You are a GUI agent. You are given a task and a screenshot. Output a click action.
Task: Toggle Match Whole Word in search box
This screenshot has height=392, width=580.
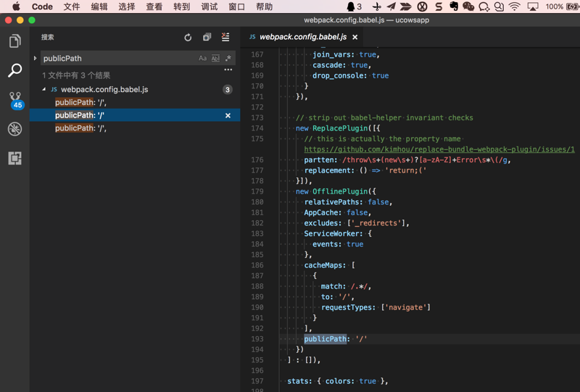click(215, 58)
